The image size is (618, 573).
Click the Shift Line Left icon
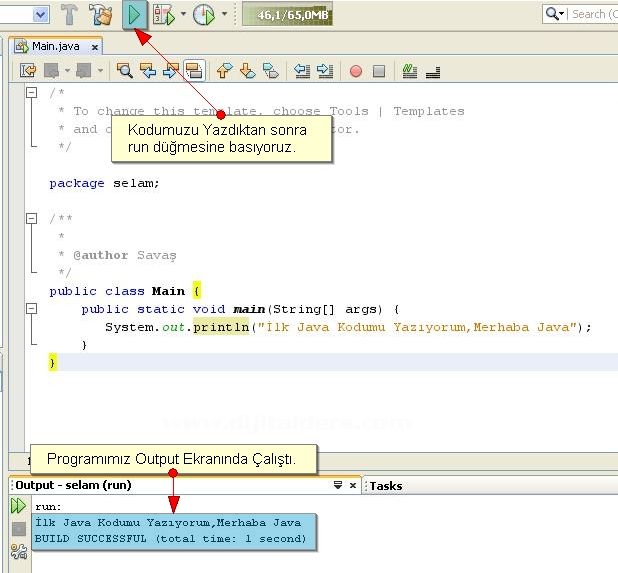302,71
